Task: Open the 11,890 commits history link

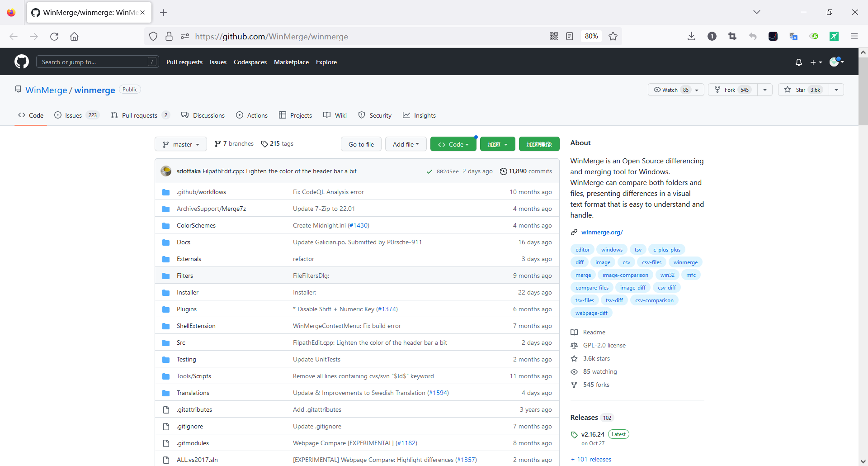Action: click(526, 171)
